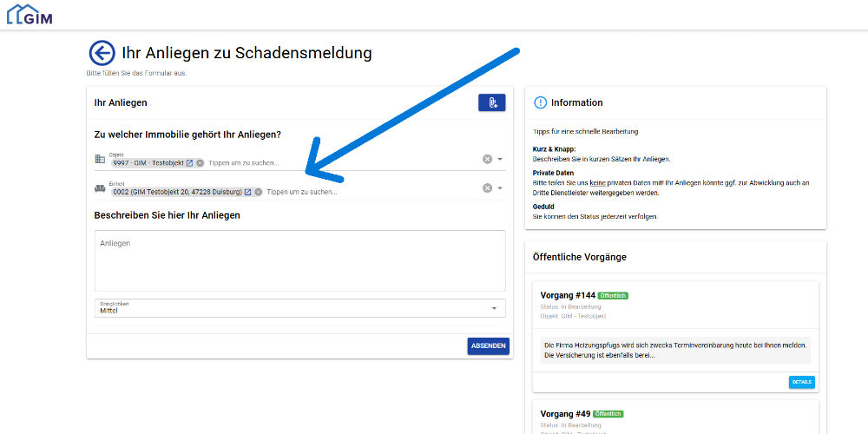Click the Information panel exclamation icon
868x434 pixels.
[540, 102]
